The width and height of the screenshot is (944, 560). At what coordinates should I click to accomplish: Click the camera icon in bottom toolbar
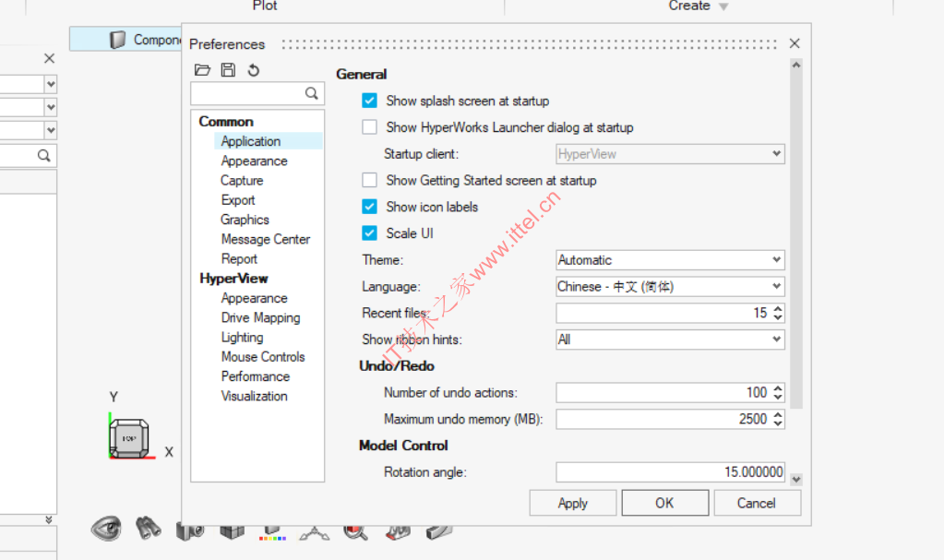coord(190,530)
